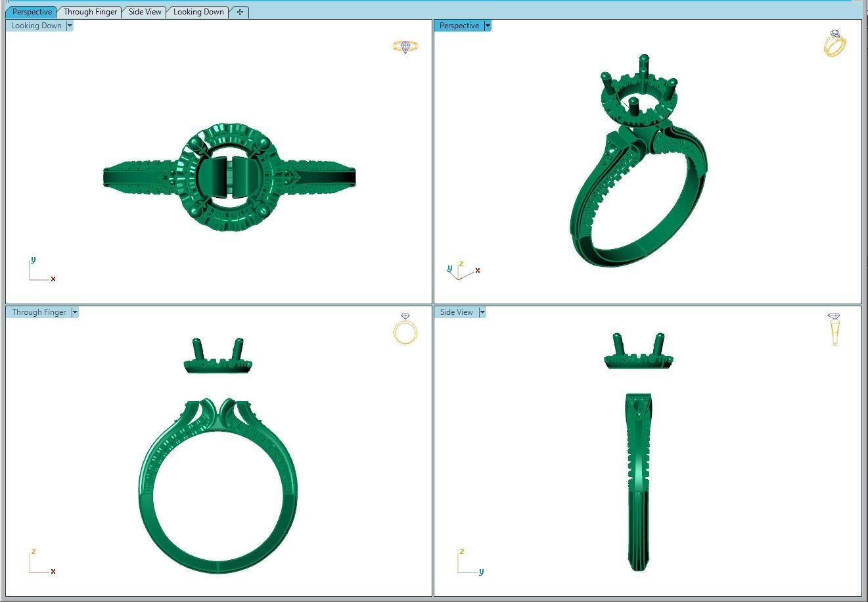Click the XY axis indicator in Looking Down viewport
This screenshot has width=868, height=602.
(41, 269)
